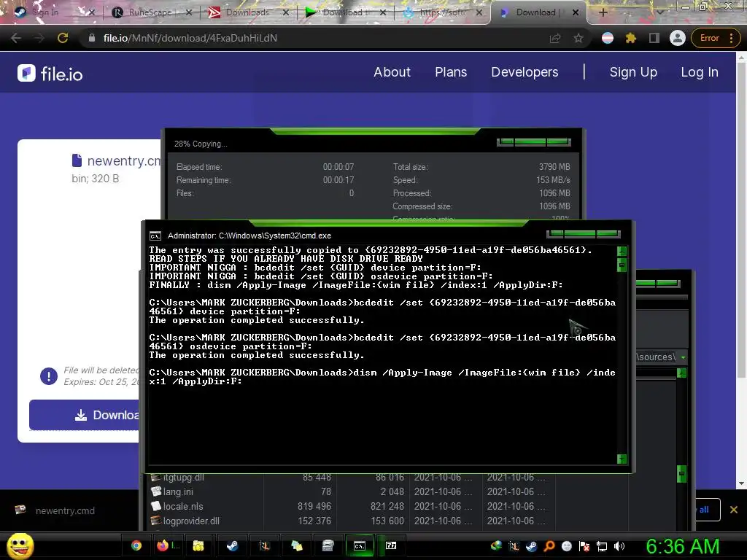The image size is (747, 560).
Task: Click the Chrome icon in the taskbar
Action: 136,545
